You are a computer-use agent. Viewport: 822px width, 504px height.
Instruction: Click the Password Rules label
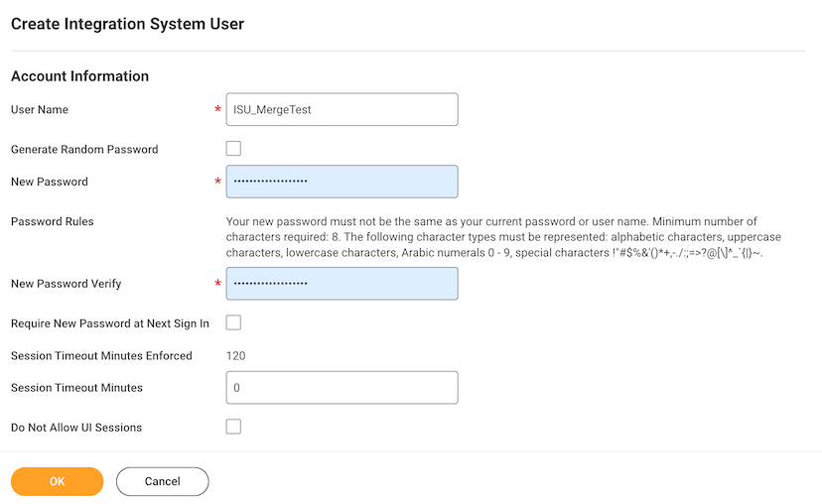[52, 221]
